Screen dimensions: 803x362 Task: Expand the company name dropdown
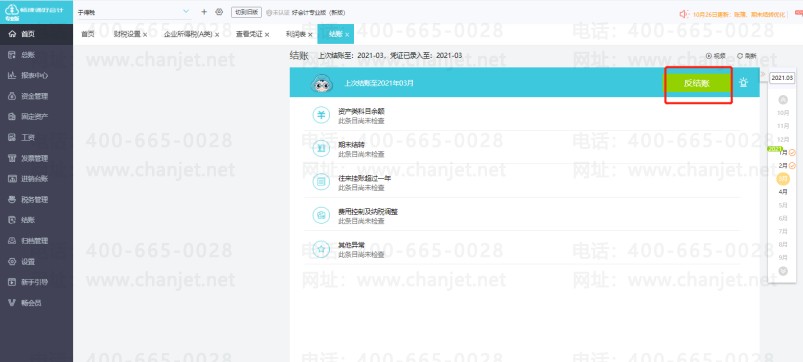(185, 12)
